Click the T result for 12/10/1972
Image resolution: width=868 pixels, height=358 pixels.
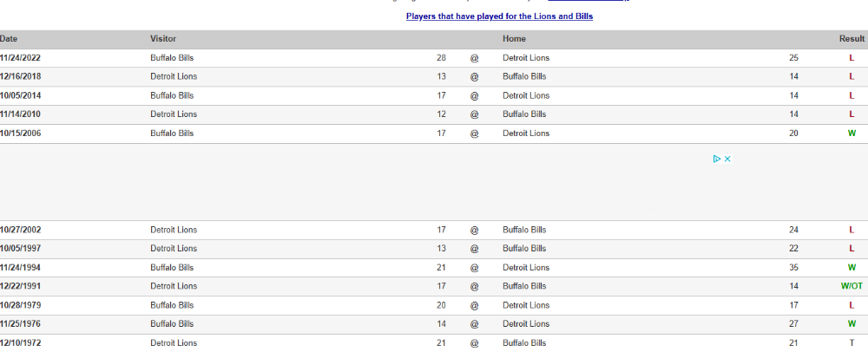852,343
